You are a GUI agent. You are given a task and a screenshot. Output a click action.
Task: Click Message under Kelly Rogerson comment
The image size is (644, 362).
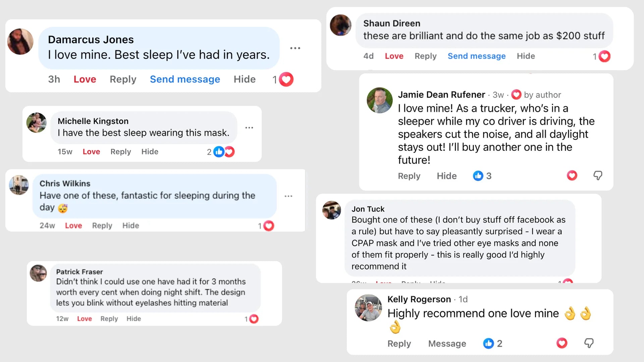tap(447, 344)
